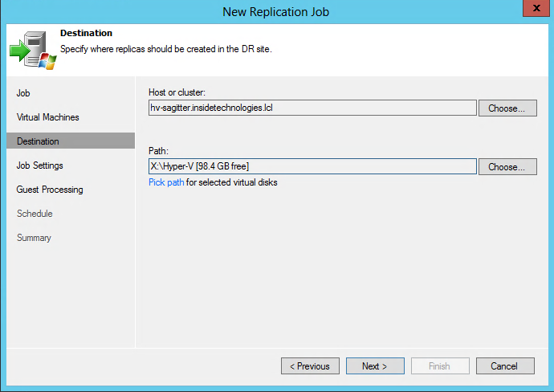Click the bold Destination heading text
This screenshot has height=392, width=554.
87,34
